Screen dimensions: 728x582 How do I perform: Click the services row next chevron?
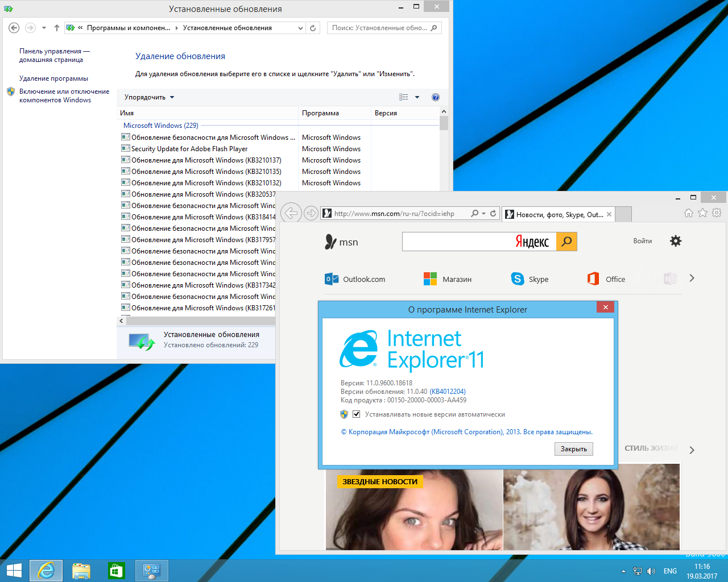pyautogui.click(x=692, y=278)
